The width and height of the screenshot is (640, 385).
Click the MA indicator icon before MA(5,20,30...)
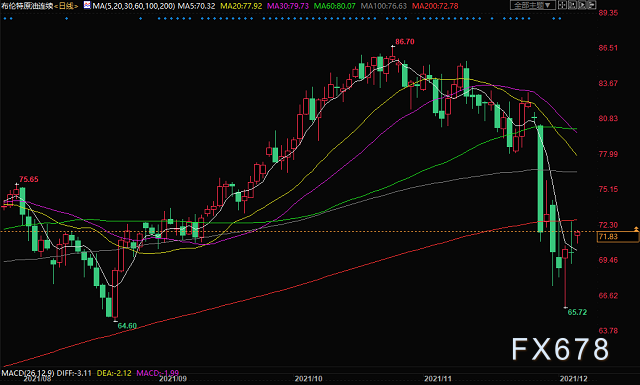point(87,5)
